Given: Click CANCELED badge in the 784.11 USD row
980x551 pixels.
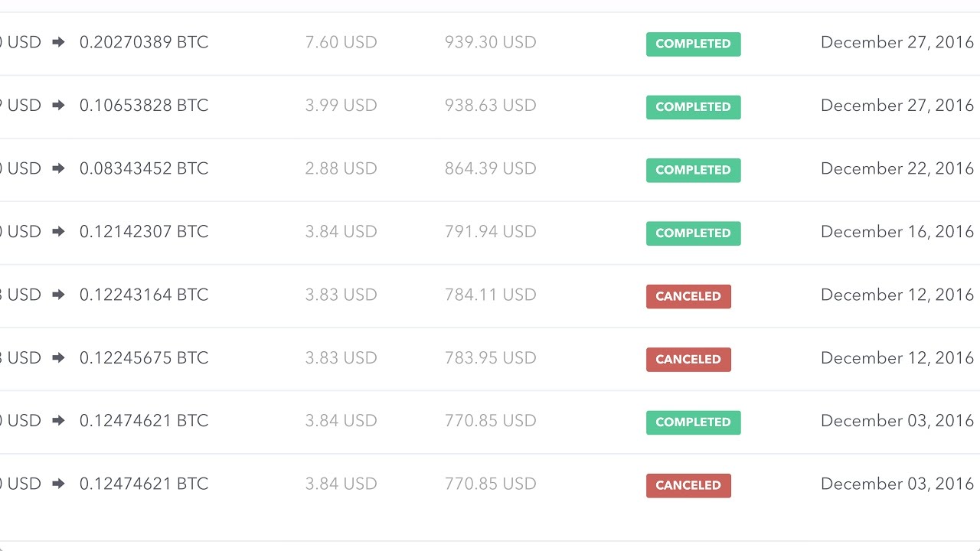Looking at the screenshot, I should (688, 296).
